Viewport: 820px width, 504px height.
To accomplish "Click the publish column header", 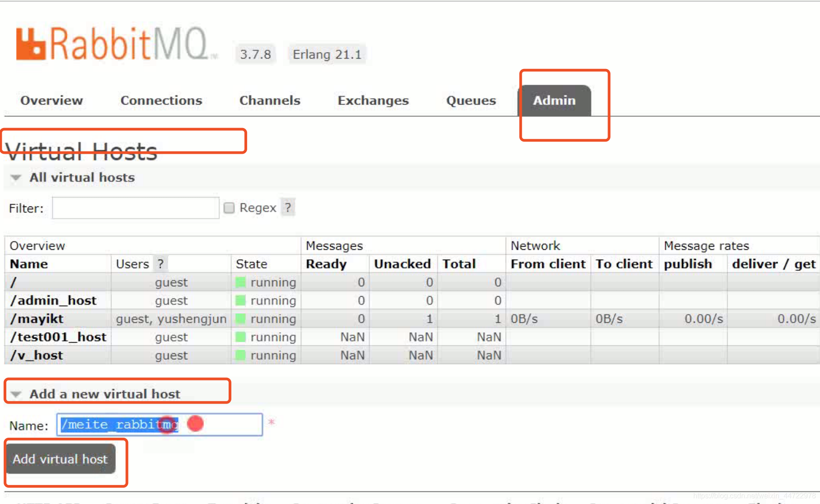I will click(x=688, y=264).
